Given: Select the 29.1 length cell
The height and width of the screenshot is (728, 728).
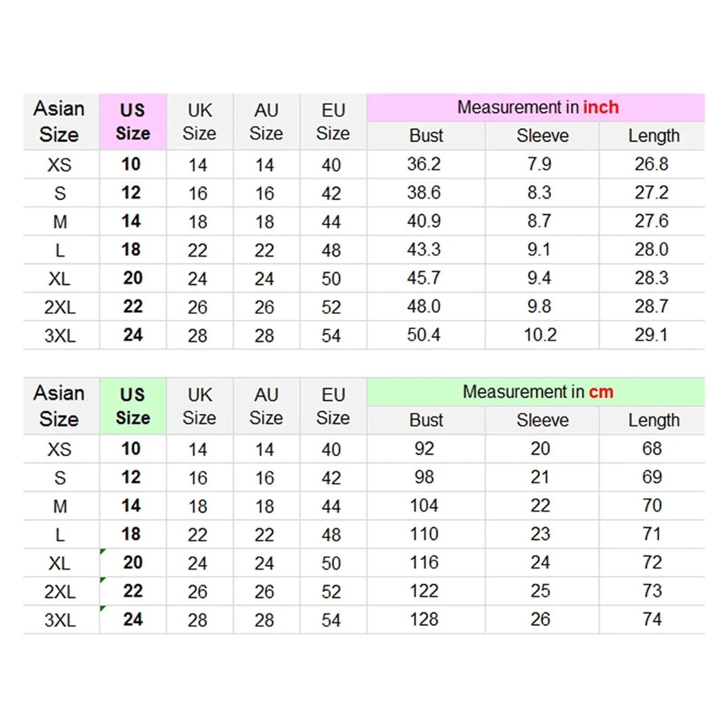Looking at the screenshot, I should coord(652,335).
